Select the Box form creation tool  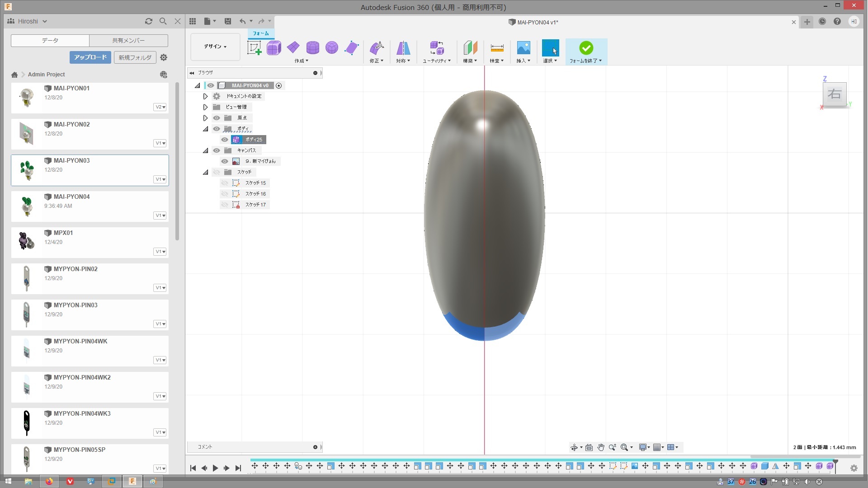pyautogui.click(x=274, y=48)
